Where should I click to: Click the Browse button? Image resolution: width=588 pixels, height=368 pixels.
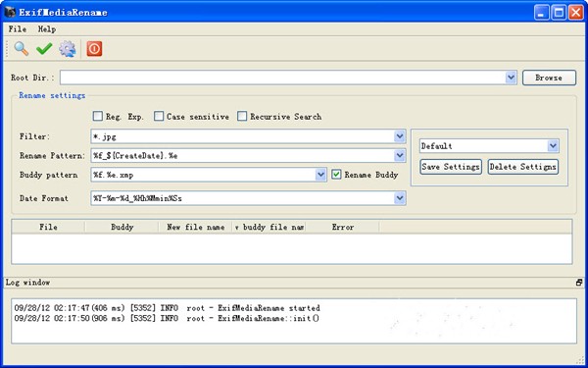(549, 78)
